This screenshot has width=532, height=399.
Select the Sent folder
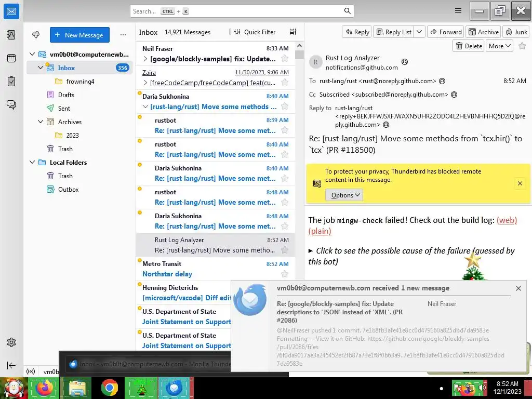click(64, 108)
